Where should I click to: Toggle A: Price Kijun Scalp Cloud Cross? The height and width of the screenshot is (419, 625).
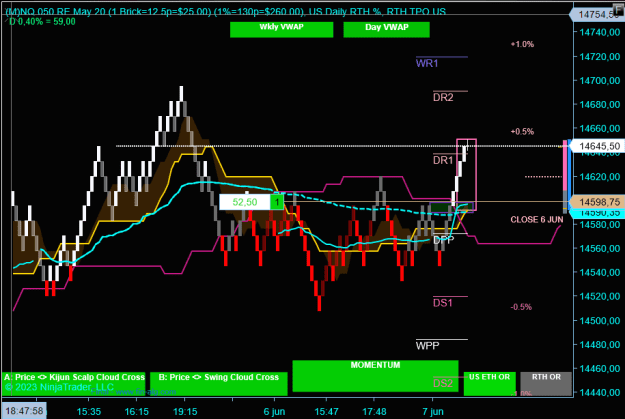coord(74,384)
